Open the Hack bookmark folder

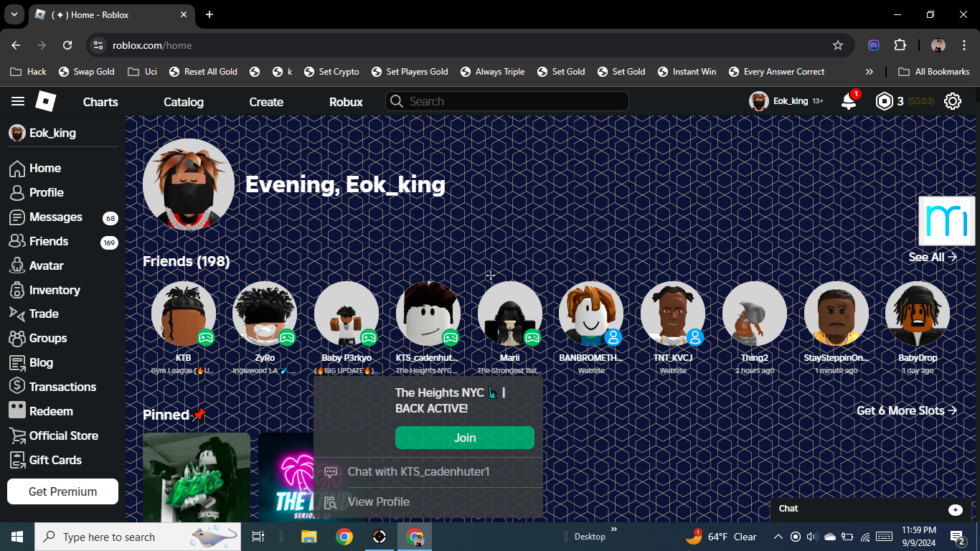pyautogui.click(x=29, y=72)
